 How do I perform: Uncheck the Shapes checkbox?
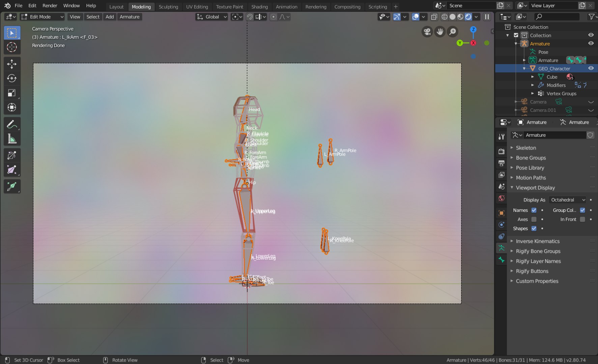tap(534, 229)
